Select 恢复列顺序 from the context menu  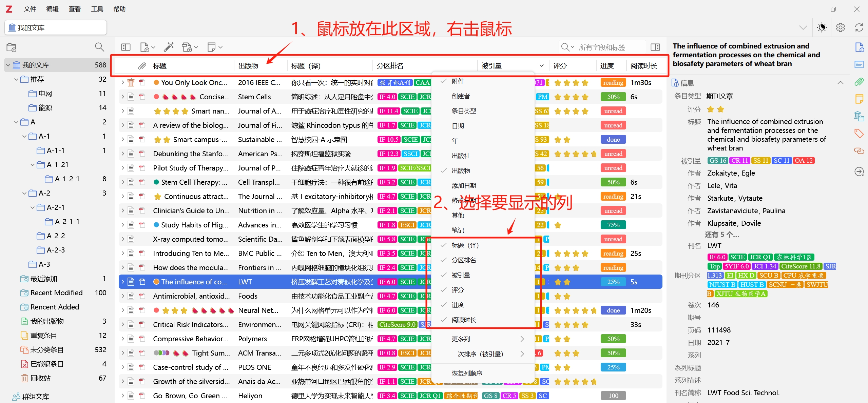pos(466,373)
